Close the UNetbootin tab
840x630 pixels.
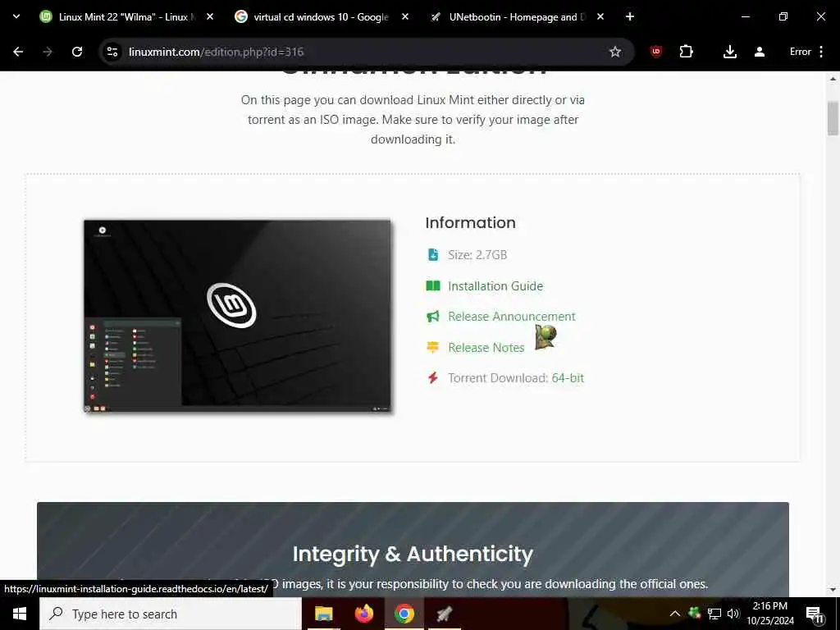tap(600, 16)
